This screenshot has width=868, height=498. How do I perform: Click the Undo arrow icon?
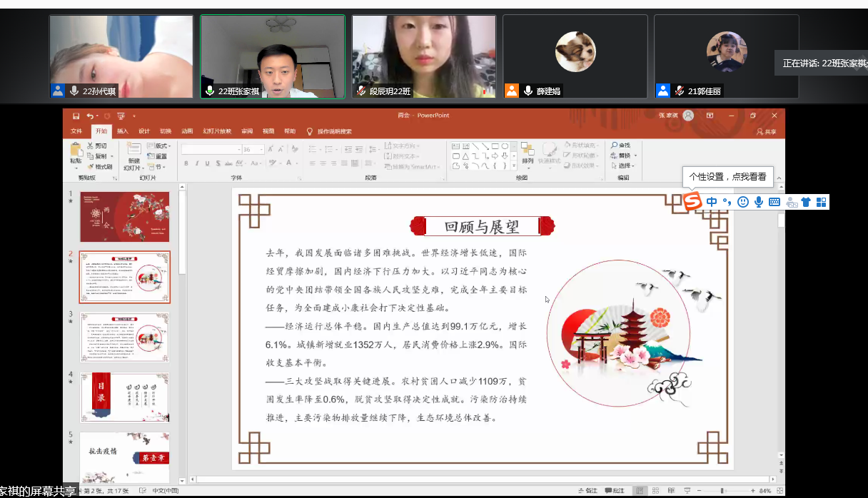click(89, 116)
